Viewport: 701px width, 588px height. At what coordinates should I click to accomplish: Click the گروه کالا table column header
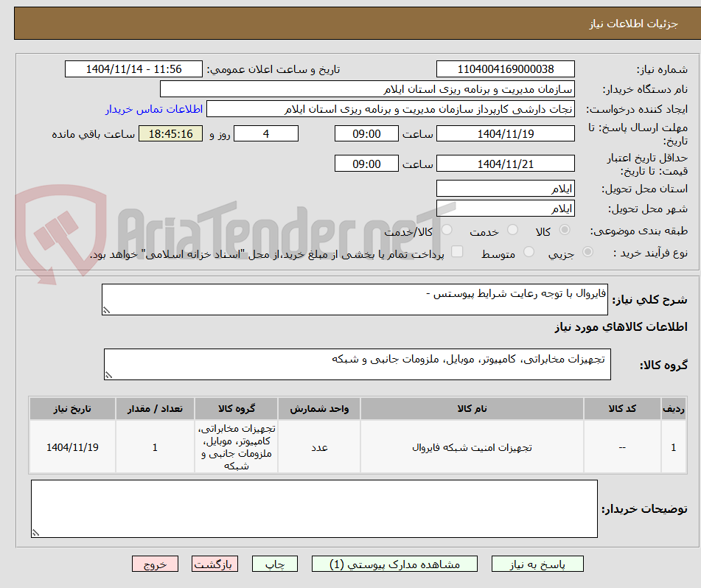pyautogui.click(x=236, y=409)
